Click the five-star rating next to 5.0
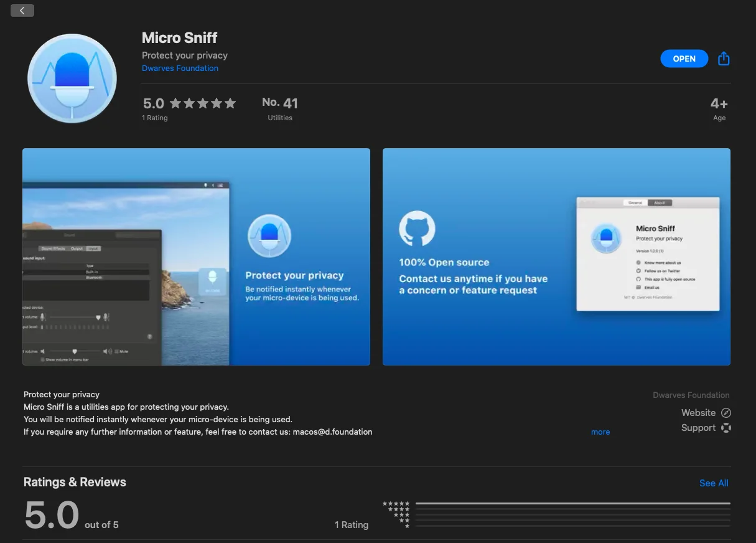 [203, 103]
